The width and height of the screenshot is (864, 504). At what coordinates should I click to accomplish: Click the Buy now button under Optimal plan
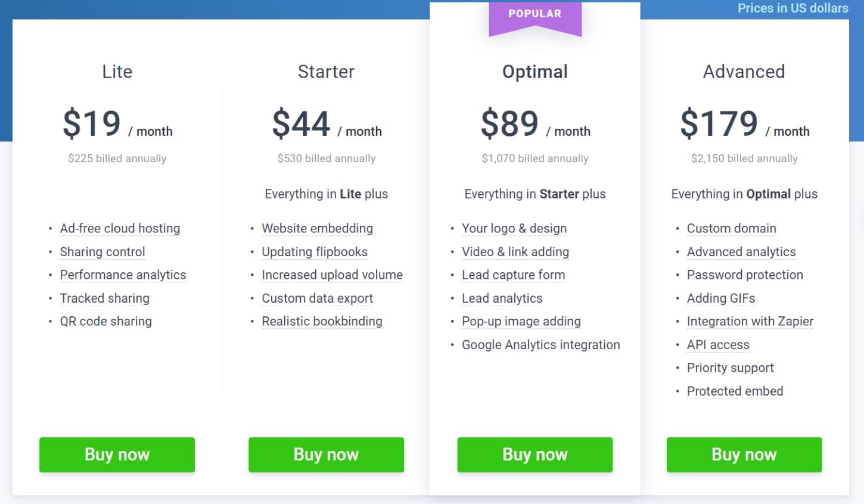534,455
